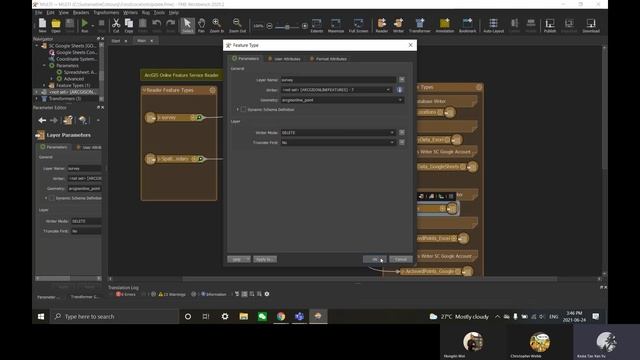Add a Bookmark from the toolbar
The width and height of the screenshot is (640, 360).
[x=467, y=25]
